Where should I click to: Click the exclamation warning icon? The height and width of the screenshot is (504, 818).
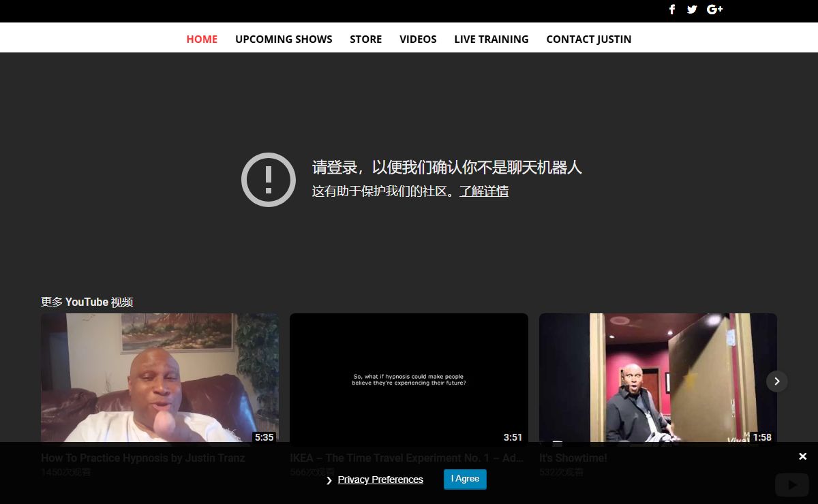tap(269, 180)
